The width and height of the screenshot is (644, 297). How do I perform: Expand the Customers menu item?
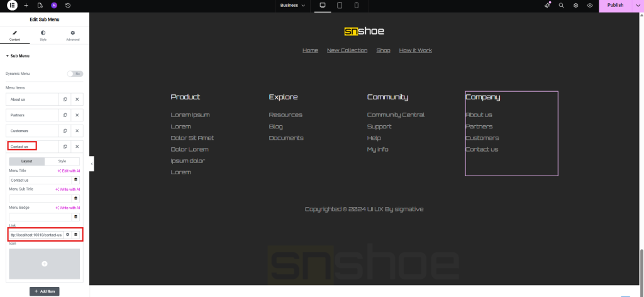(33, 131)
